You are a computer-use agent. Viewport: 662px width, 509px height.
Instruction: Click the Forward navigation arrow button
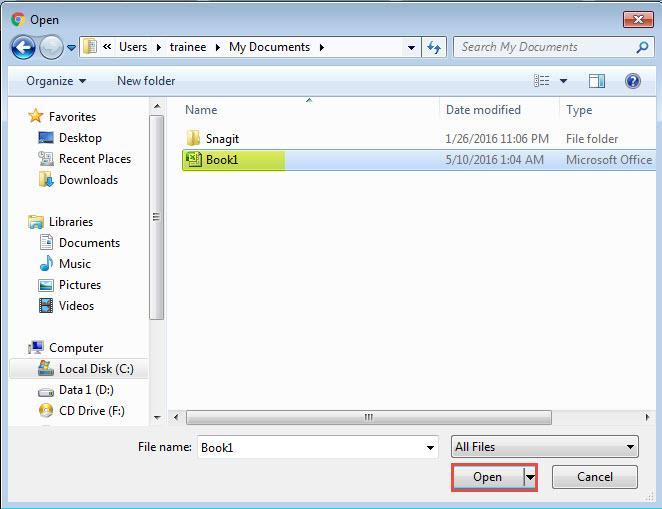[51, 47]
